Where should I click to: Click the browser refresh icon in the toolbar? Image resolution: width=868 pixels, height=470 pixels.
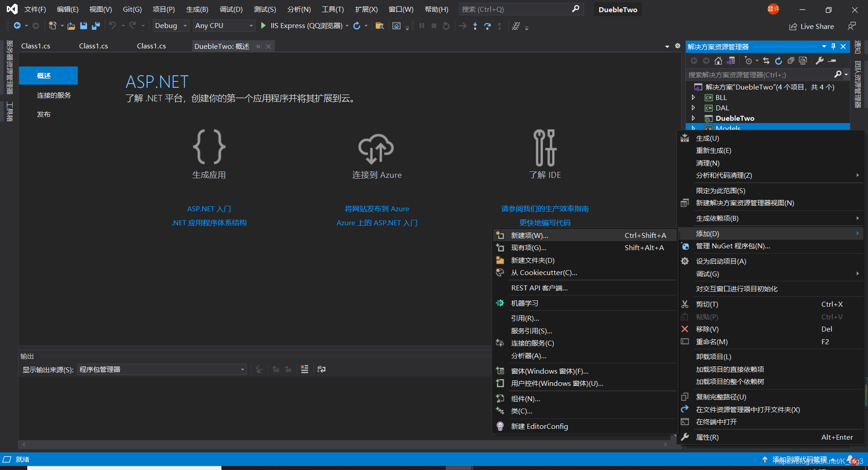[357, 26]
